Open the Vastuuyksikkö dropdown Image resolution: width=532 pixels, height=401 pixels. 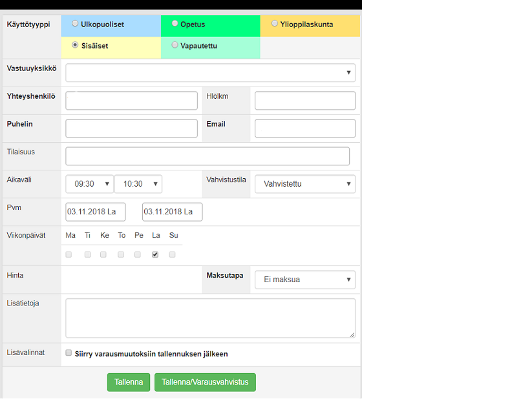point(210,73)
